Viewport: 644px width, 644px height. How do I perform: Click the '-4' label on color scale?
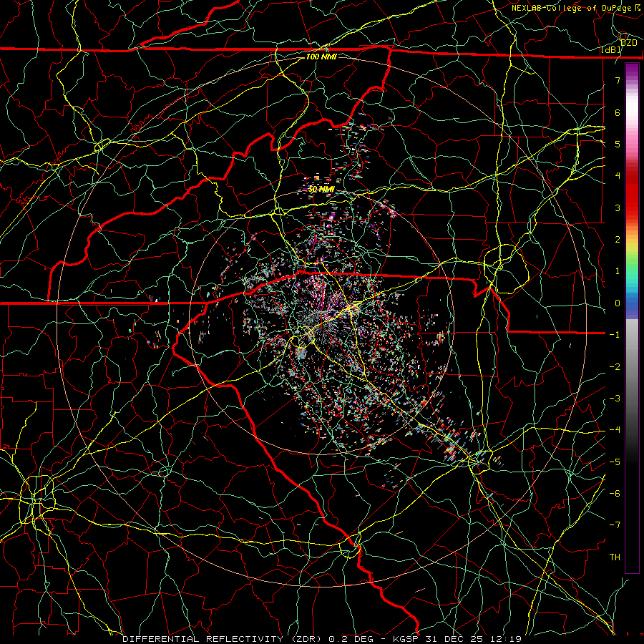615,430
